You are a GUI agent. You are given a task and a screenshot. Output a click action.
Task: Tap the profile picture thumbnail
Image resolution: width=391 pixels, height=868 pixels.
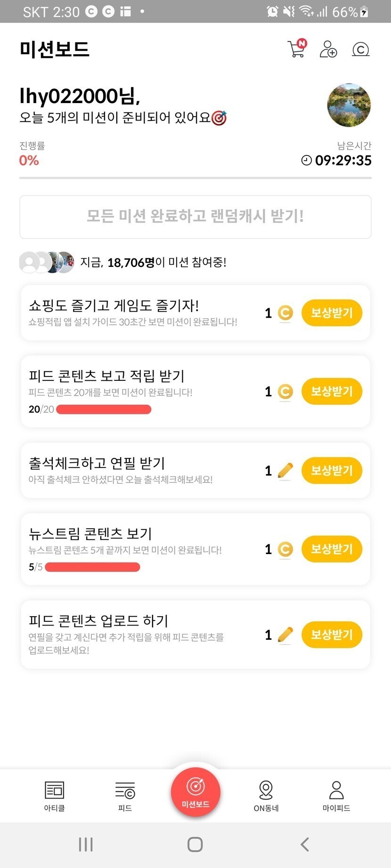(349, 105)
